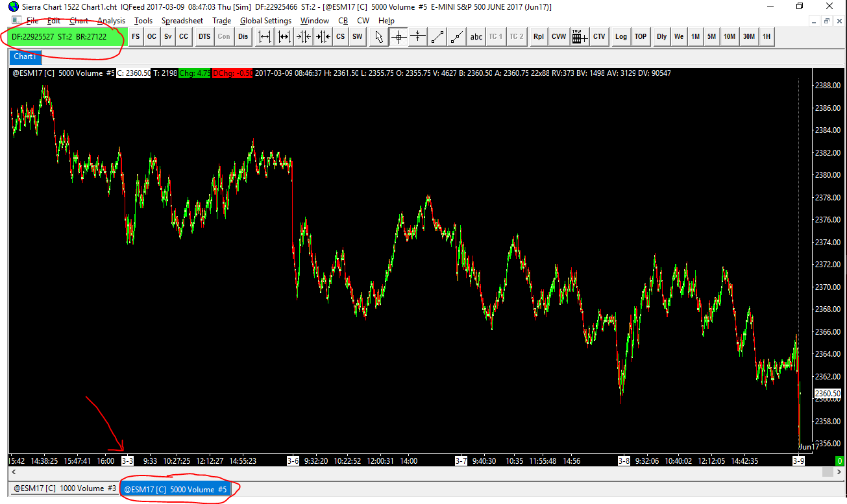Select the Chart1 chartbook tab
The height and width of the screenshot is (504, 847).
coord(25,57)
